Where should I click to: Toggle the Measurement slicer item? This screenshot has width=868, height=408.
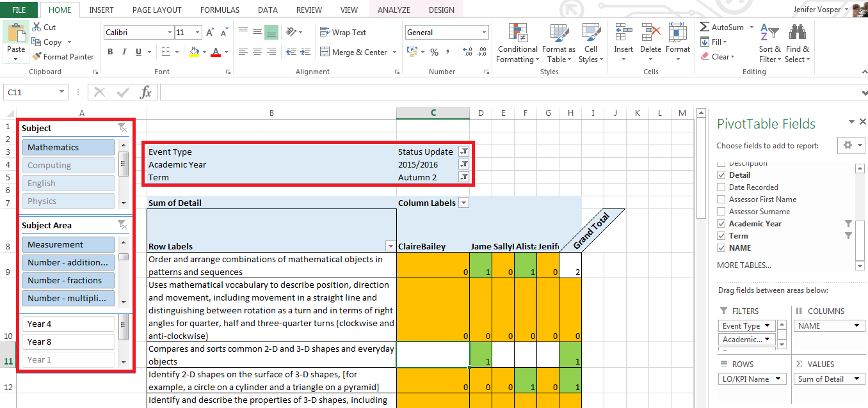pyautogui.click(x=68, y=244)
